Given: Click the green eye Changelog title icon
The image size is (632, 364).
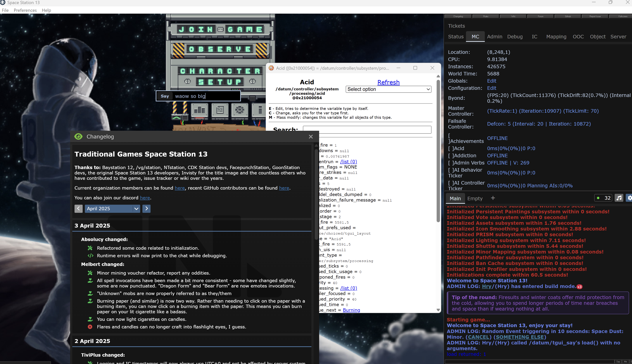Looking at the screenshot, I should 78,136.
